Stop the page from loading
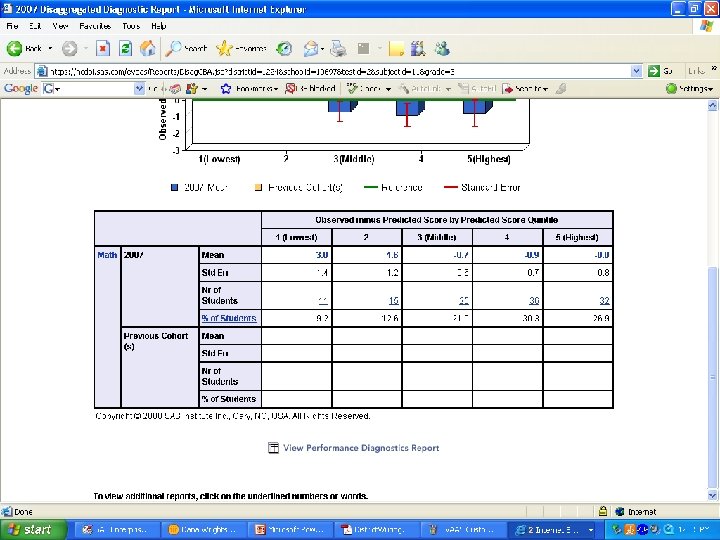 point(103,48)
